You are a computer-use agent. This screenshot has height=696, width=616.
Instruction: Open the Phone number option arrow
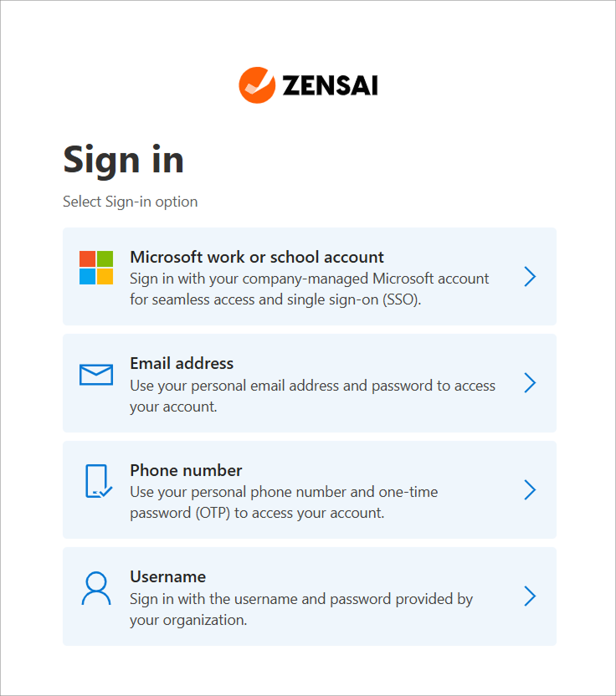pos(530,489)
